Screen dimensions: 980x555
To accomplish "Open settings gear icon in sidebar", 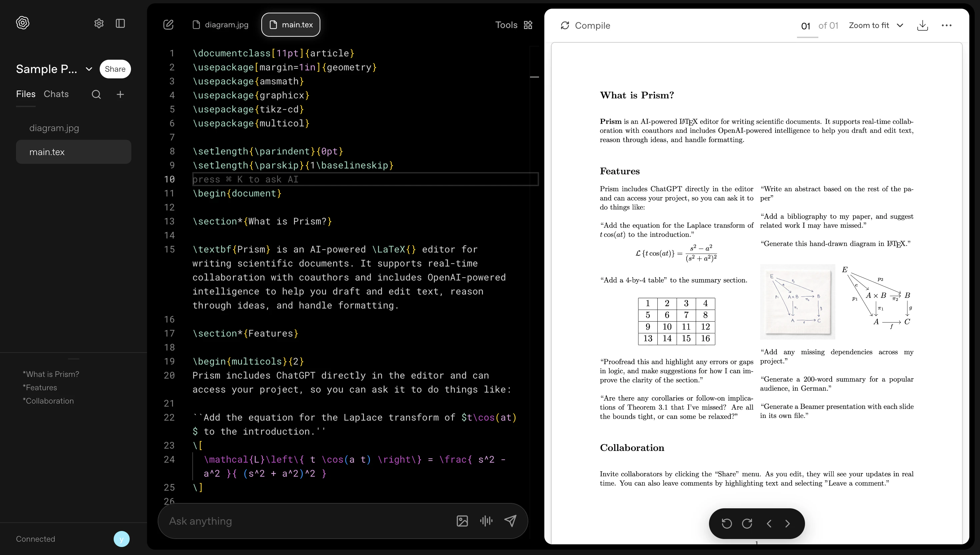I will coord(99,24).
